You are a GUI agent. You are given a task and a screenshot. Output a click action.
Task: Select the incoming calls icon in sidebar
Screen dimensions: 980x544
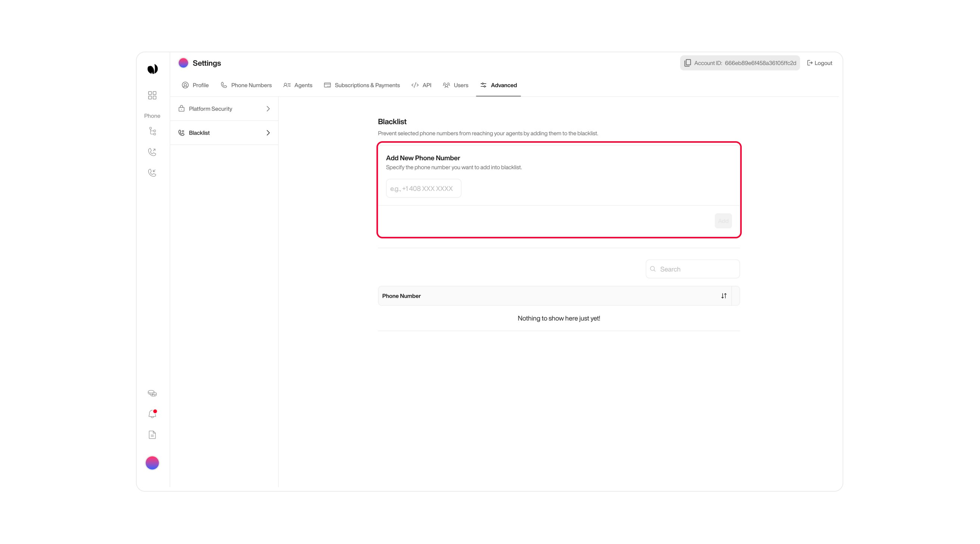click(x=152, y=173)
